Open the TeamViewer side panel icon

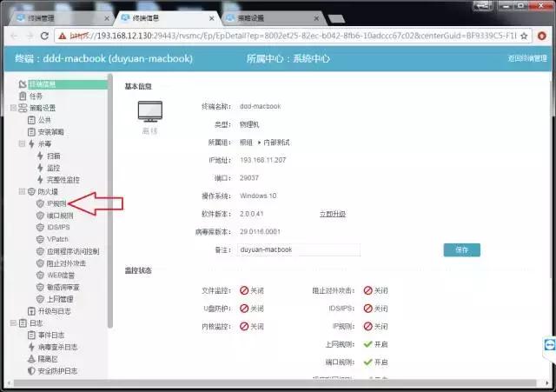(550, 344)
